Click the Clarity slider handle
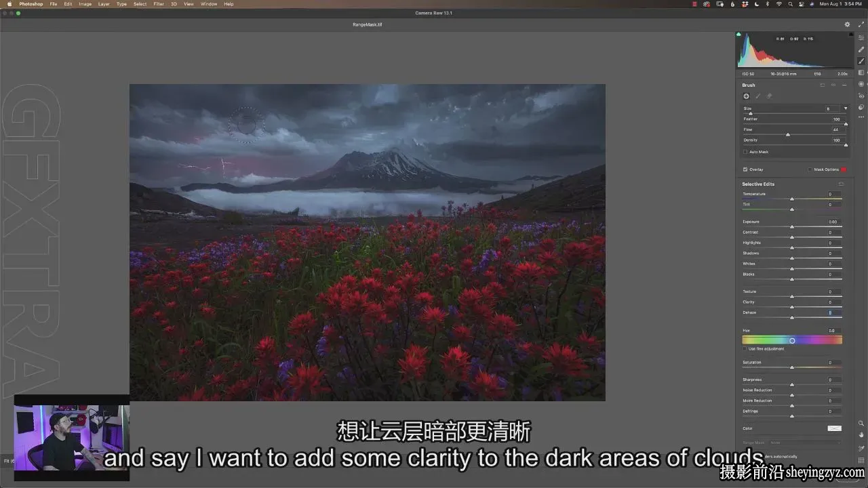The image size is (868, 488). point(792,307)
